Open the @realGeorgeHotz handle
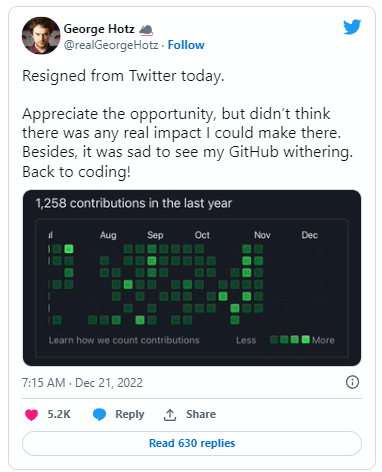The height and width of the screenshot is (472, 382). click(111, 45)
